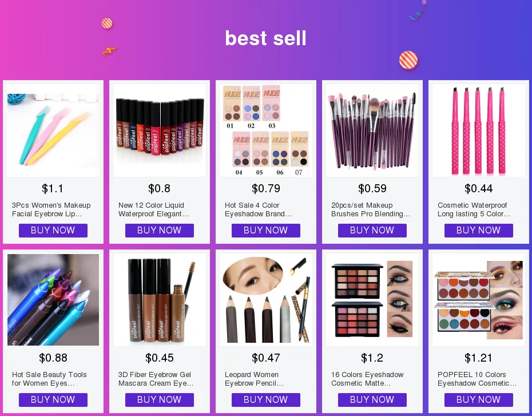Open the 3Pcs Women's Makeup Facial Eyebrow title
532x416 pixels.
[x=51, y=209]
